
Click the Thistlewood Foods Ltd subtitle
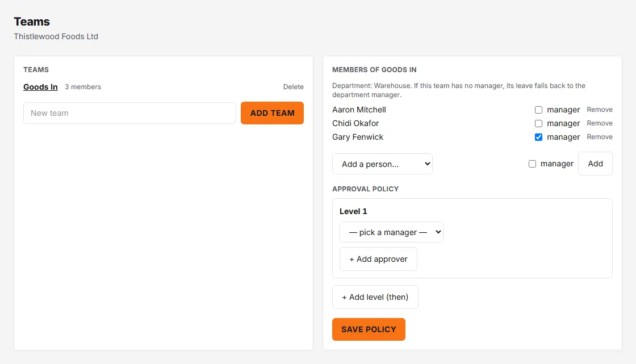(56, 36)
